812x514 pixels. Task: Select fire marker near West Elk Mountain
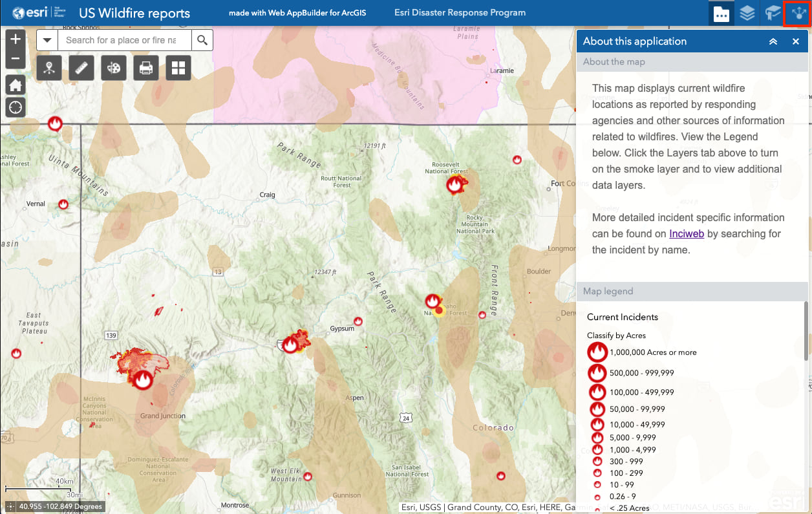[308, 476]
